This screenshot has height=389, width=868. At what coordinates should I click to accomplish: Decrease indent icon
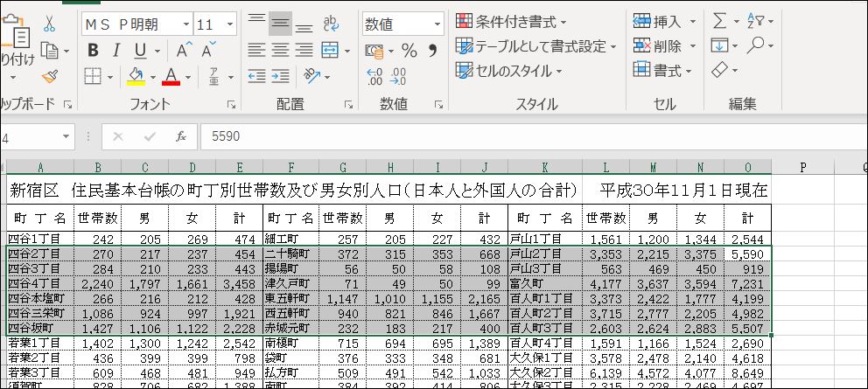click(x=256, y=76)
